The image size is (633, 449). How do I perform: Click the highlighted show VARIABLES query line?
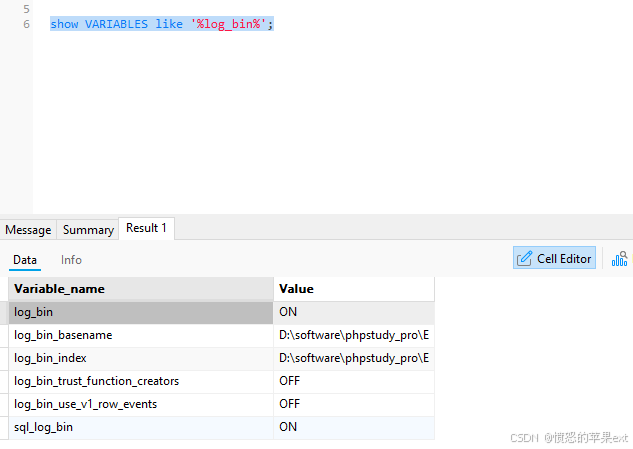pyautogui.click(x=162, y=24)
